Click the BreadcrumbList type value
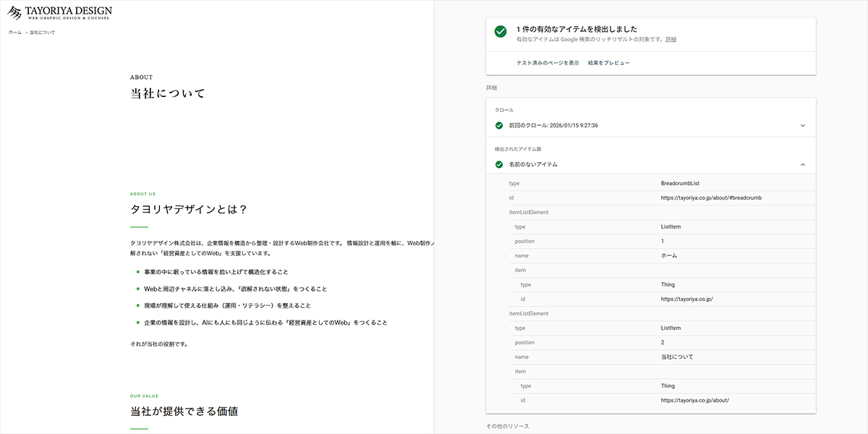868x434 pixels. (679, 183)
